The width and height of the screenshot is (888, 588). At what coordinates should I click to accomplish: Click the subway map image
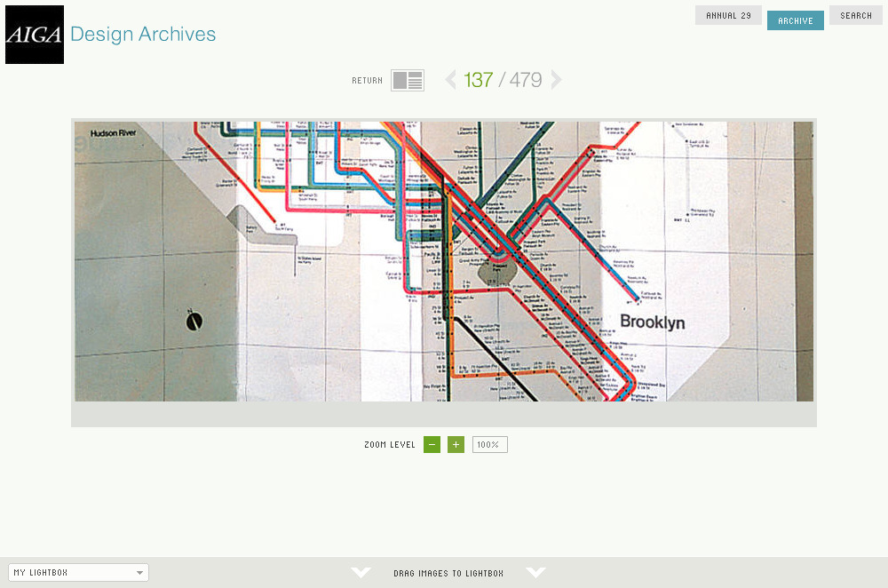(444, 262)
